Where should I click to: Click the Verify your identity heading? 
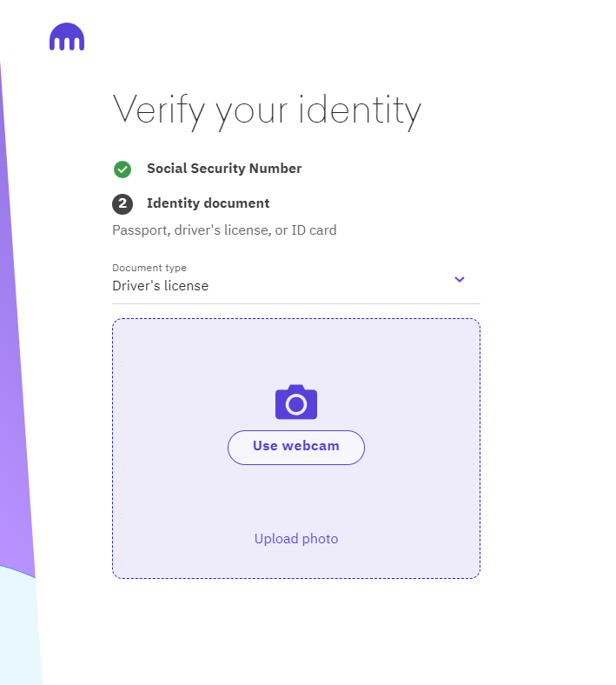(267, 111)
